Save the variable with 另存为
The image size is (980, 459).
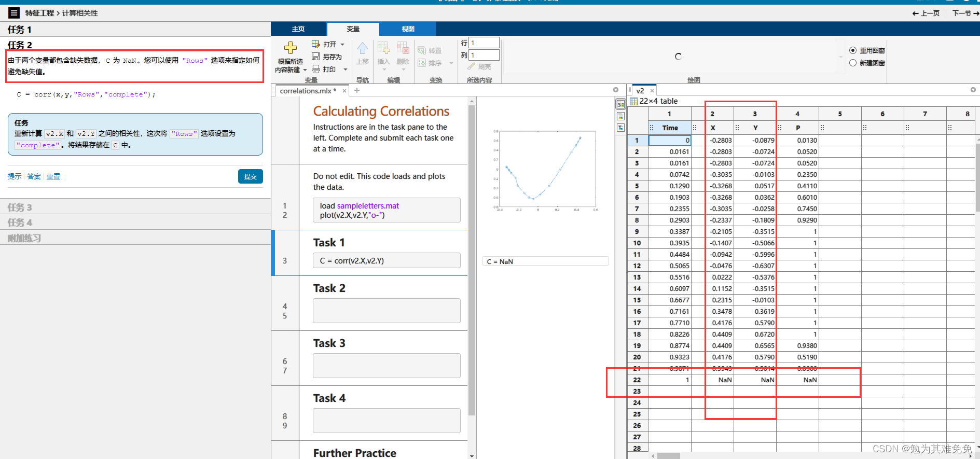pyautogui.click(x=327, y=57)
